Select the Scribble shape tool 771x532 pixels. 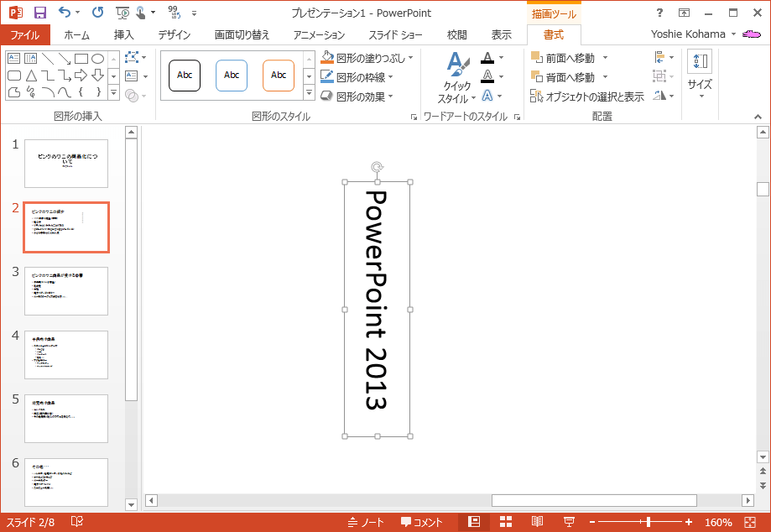[31, 92]
